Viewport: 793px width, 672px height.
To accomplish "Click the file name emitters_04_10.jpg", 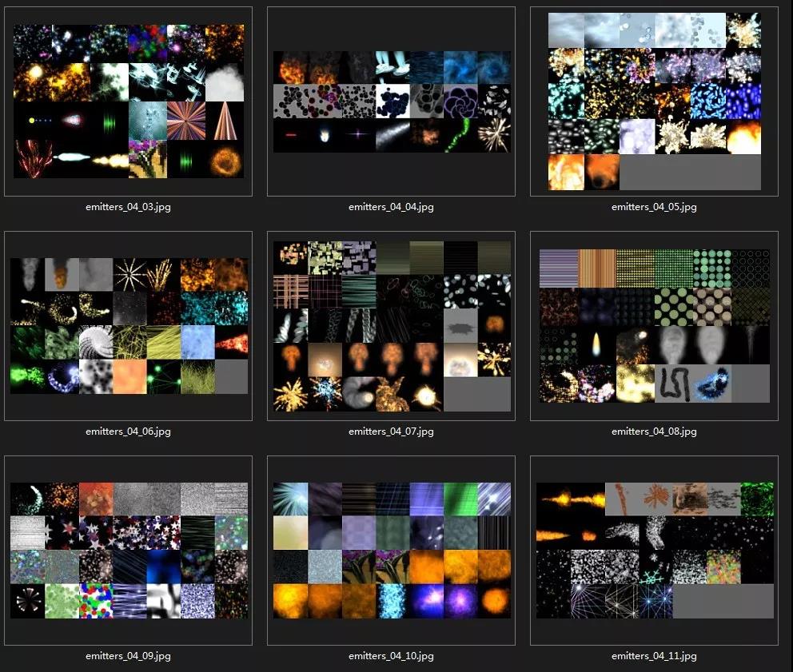I will (x=391, y=656).
